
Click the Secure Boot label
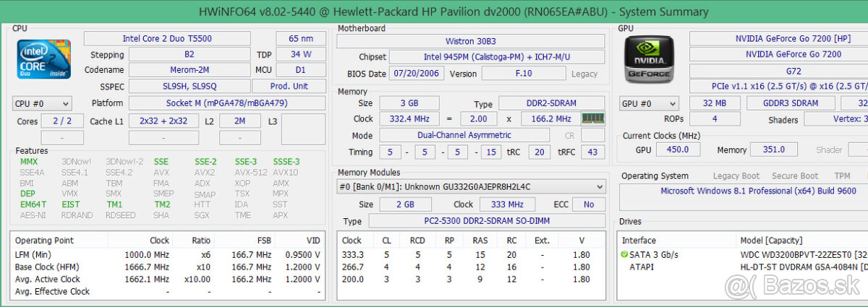[x=794, y=176]
